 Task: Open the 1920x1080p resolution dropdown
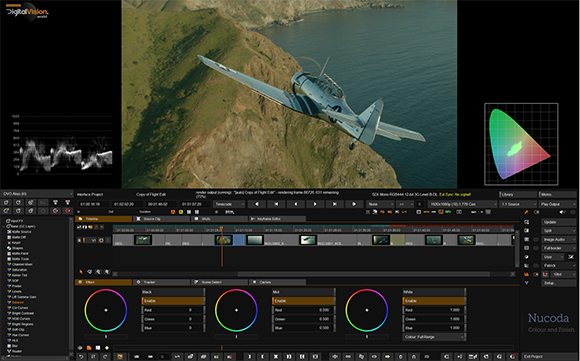[462, 204]
